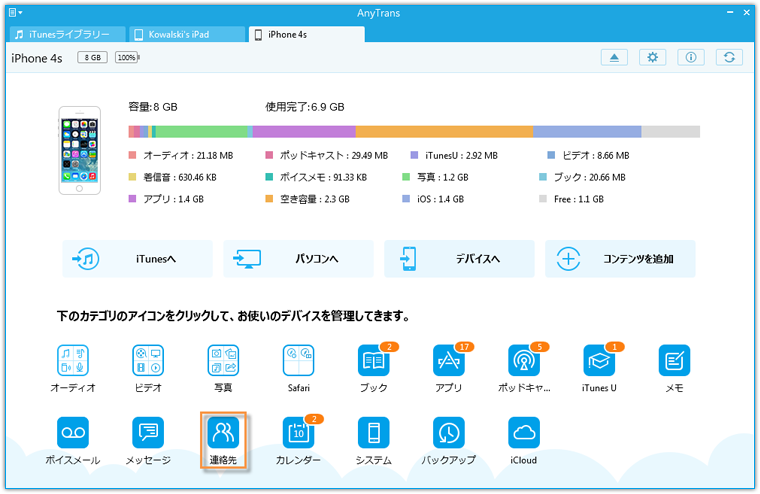Screen dimensions: 760x494
Task: Click the iPhone device thumbnail image
Action: click(79, 150)
